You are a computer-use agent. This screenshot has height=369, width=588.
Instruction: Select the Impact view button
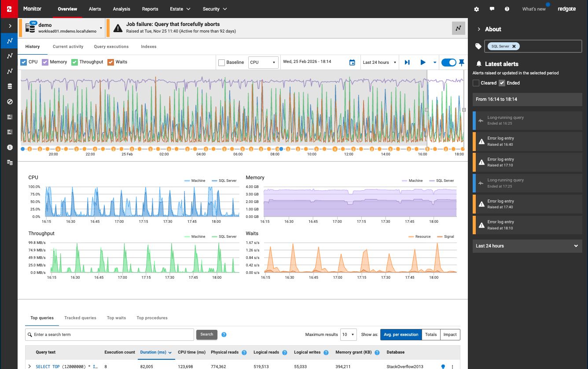pos(450,334)
